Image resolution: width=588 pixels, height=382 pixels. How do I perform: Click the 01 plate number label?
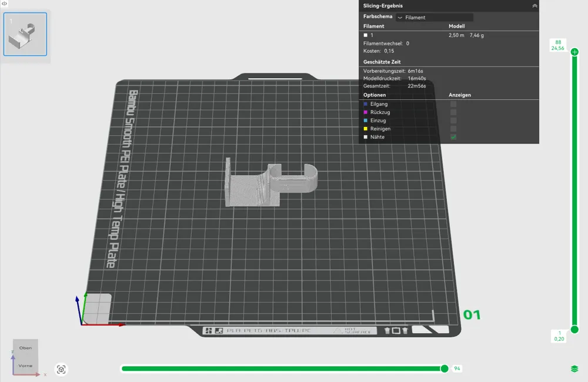pyautogui.click(x=472, y=314)
